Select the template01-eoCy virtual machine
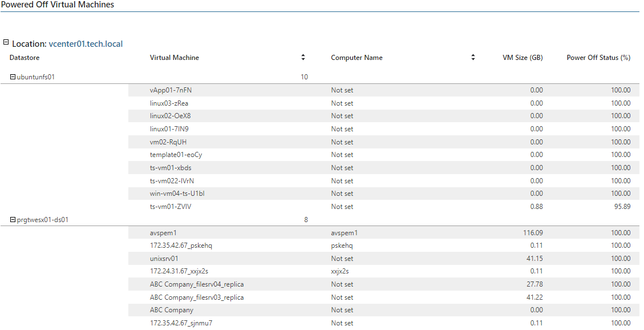Screen dimensions: 644x330 click(x=176, y=155)
